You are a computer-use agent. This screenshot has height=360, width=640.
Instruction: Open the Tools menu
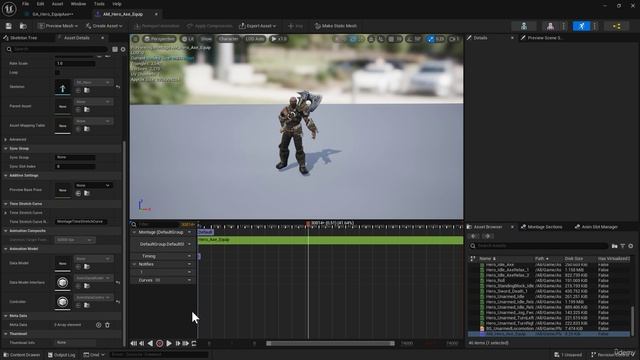pos(99,4)
